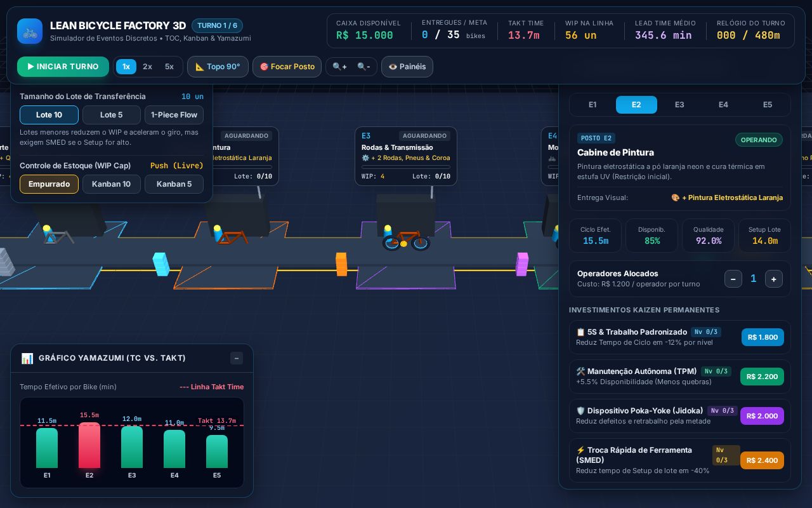The height and width of the screenshot is (508, 812).
Task: Select Kanban 5 WIP cap
Action: pos(174,184)
